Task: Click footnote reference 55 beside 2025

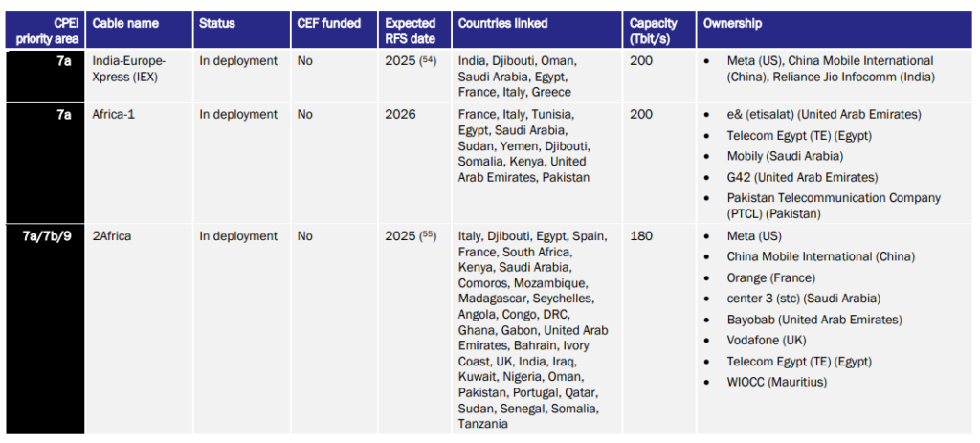Action: (428, 237)
